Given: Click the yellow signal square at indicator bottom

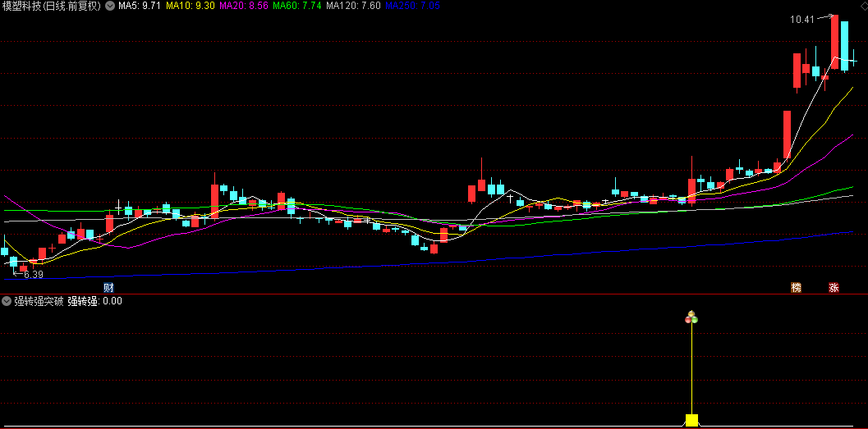Looking at the screenshot, I should 692,420.
